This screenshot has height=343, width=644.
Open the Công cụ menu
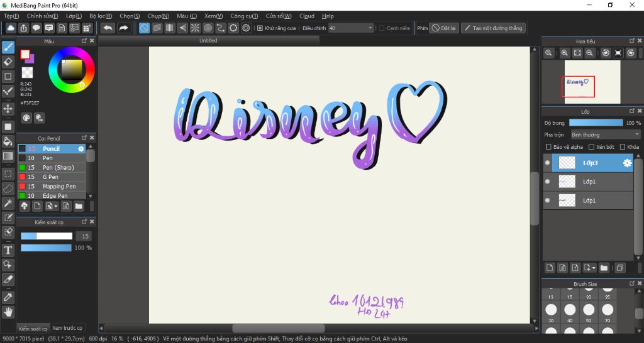click(244, 16)
